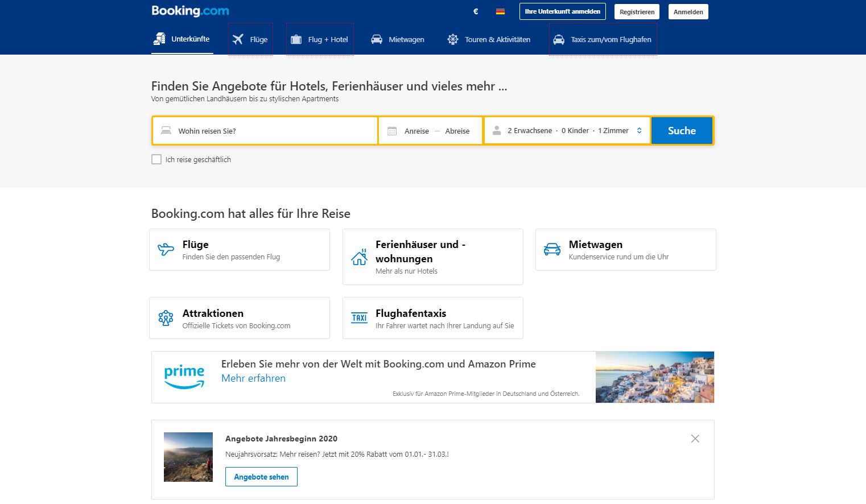Image resolution: width=866 pixels, height=504 pixels.
Task: Click the Registrieren button
Action: pos(637,11)
